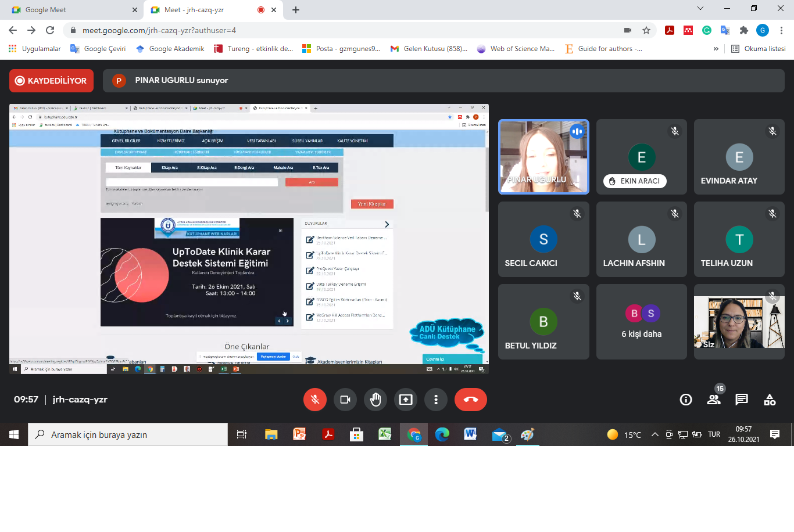Toggle the camera on or off
794x532 pixels.
click(345, 400)
